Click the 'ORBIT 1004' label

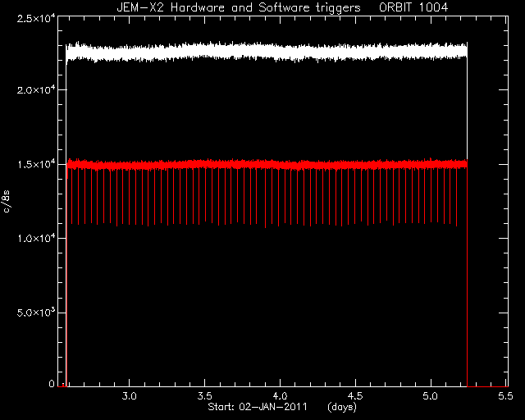click(413, 7)
